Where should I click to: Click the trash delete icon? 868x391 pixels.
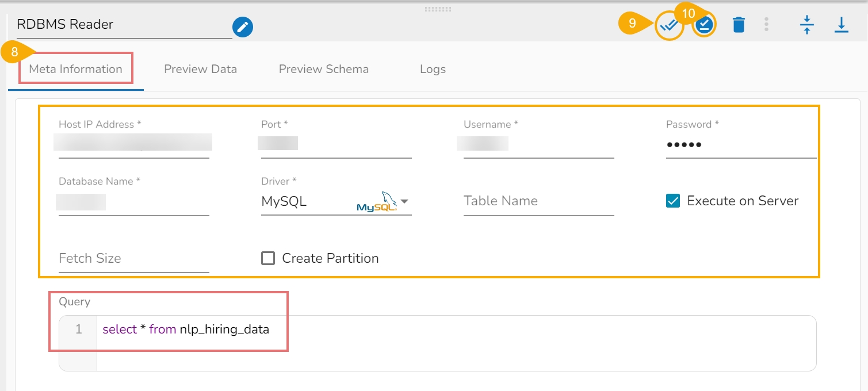pyautogui.click(x=739, y=25)
